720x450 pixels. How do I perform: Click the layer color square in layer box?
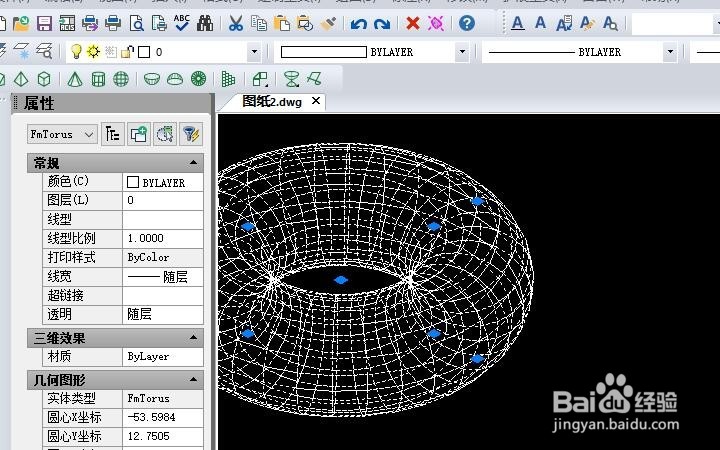144,52
